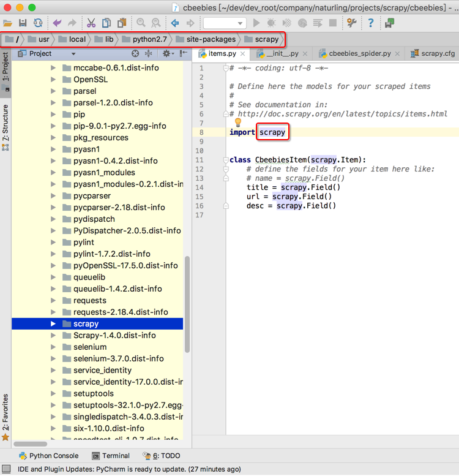Click the Settings wrench icon in toolbar
459x476 pixels.
351,23
